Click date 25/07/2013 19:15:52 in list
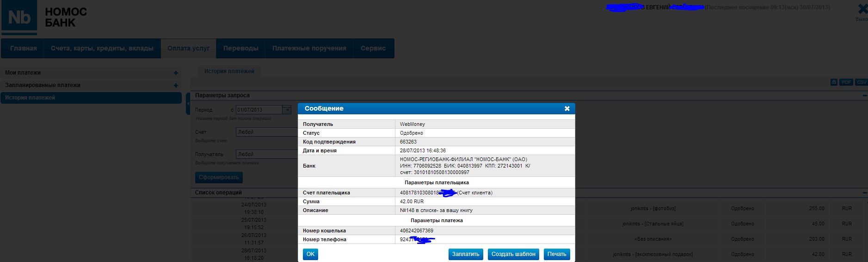This screenshot has width=868, height=262. 253,224
